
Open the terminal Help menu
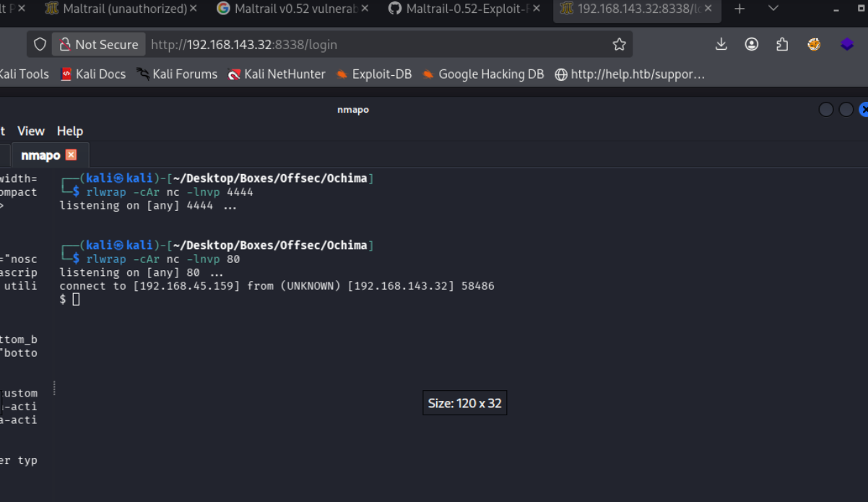70,131
